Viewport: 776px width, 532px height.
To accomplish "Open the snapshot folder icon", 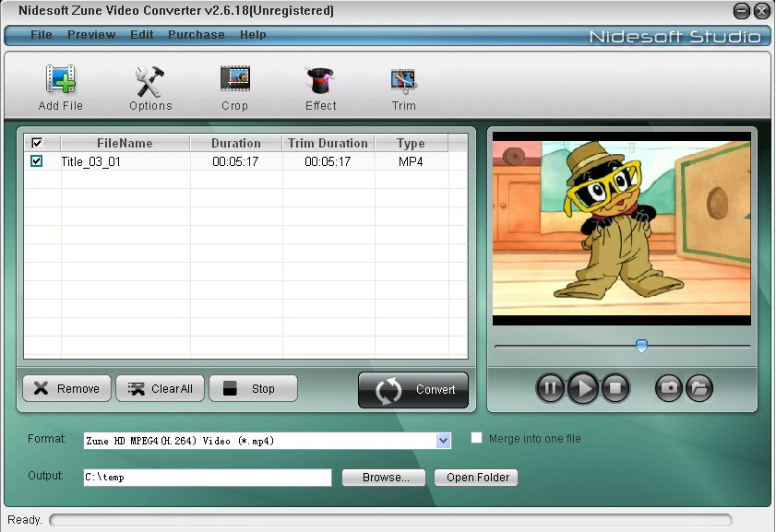I will pos(699,387).
